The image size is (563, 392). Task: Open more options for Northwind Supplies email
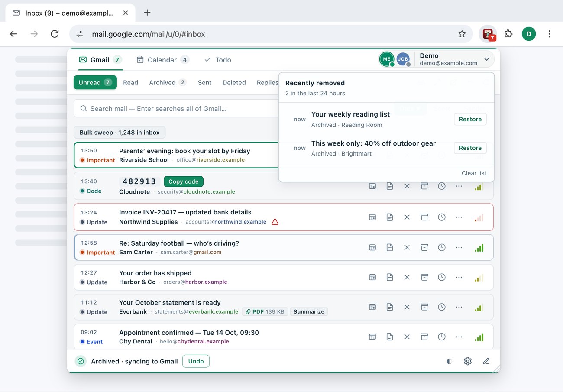(459, 217)
